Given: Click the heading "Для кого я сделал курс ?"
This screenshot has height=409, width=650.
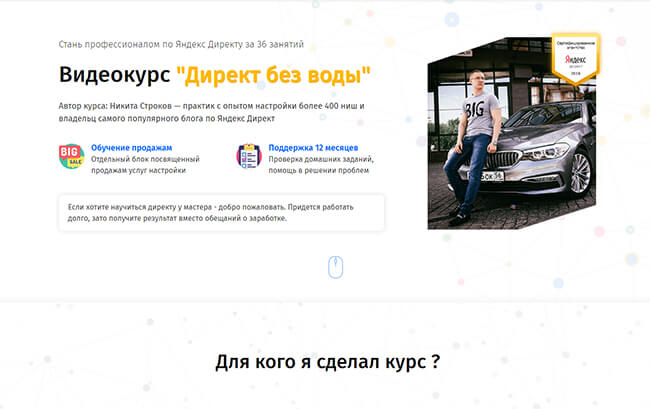Looking at the screenshot, I should pos(327,362).
